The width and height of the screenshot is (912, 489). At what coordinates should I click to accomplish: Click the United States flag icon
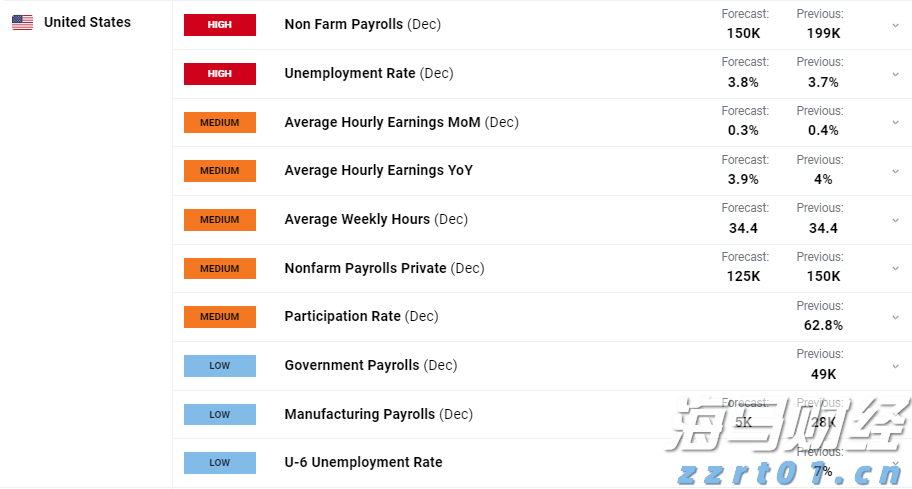point(22,23)
